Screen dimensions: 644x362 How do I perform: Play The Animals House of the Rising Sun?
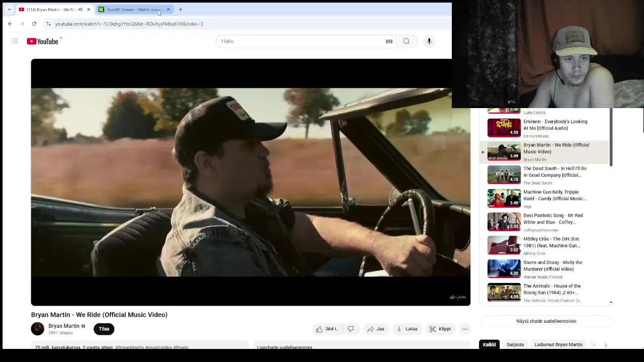(544, 293)
